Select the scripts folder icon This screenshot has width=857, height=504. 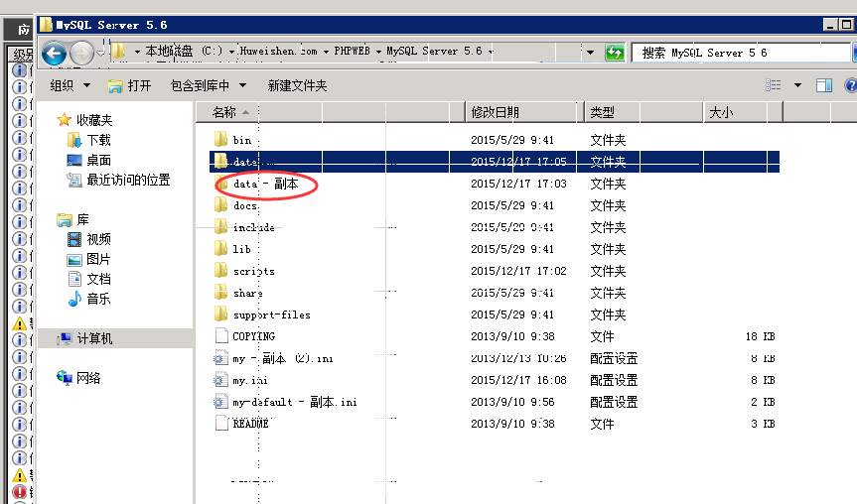tap(220, 270)
